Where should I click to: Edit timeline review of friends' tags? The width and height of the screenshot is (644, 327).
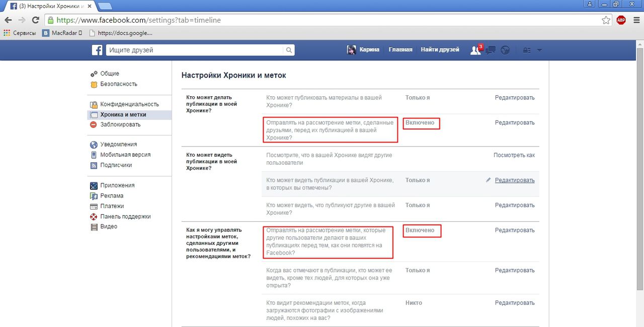[515, 123]
